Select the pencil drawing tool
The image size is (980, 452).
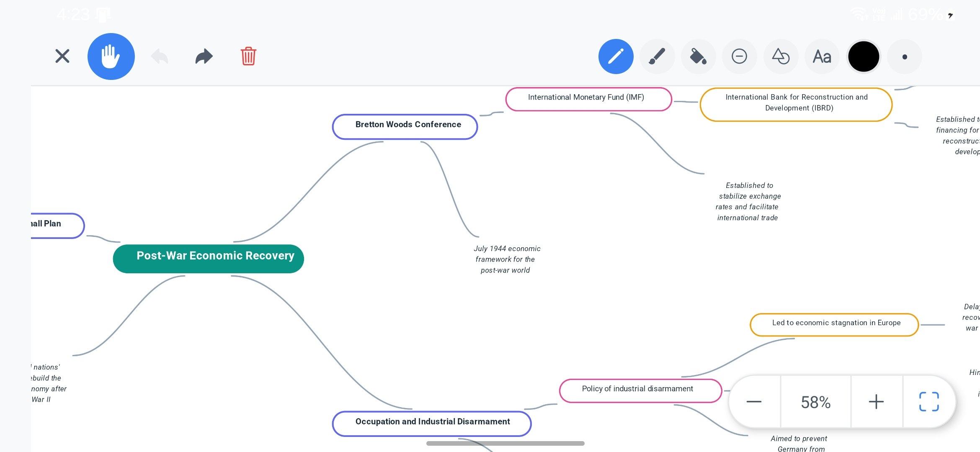coord(616,56)
